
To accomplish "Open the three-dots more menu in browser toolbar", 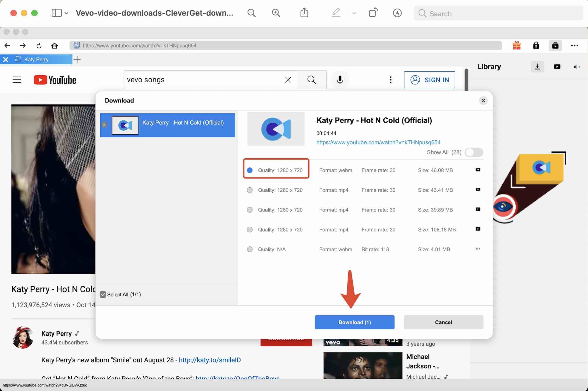I will (x=574, y=46).
